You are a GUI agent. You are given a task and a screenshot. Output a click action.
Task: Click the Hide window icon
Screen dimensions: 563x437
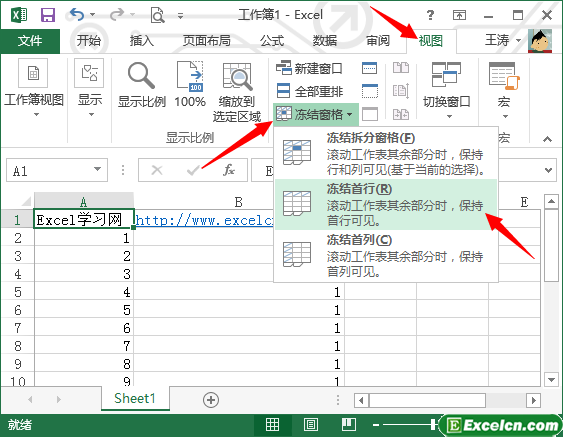(x=369, y=91)
